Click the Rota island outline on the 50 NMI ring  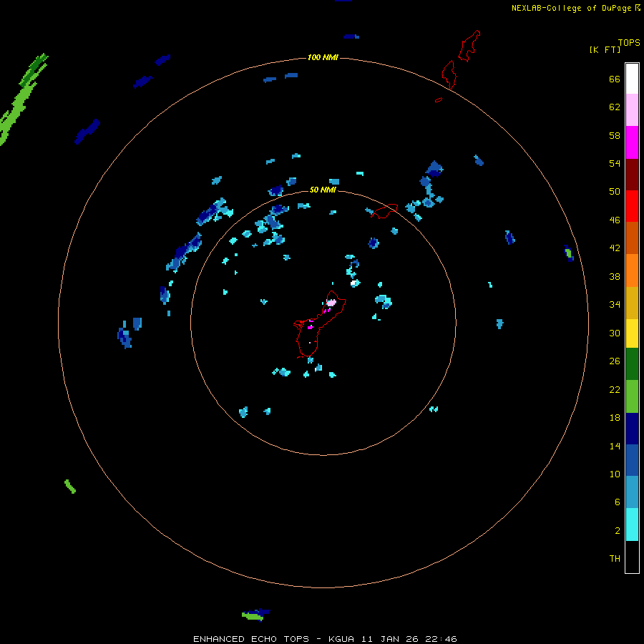[385, 211]
